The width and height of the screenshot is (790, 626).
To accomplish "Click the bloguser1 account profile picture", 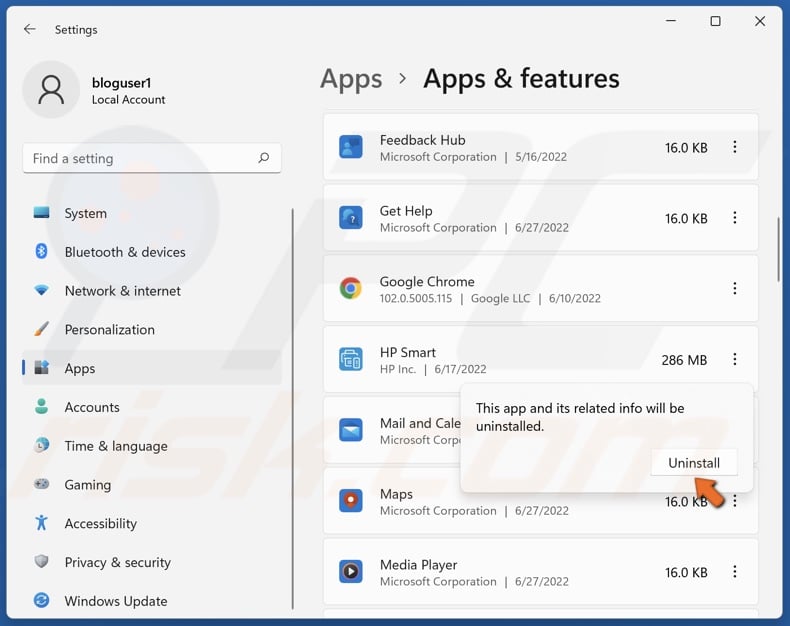I will coord(50,90).
